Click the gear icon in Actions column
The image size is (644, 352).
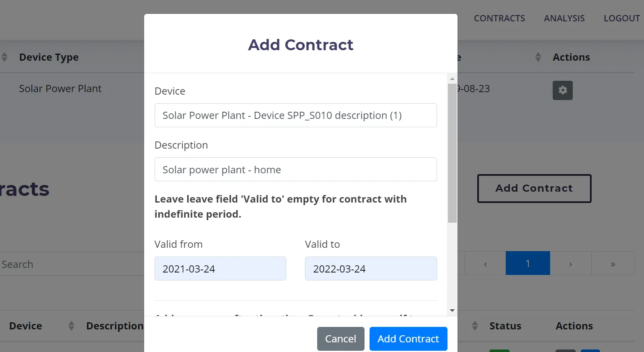tap(562, 90)
